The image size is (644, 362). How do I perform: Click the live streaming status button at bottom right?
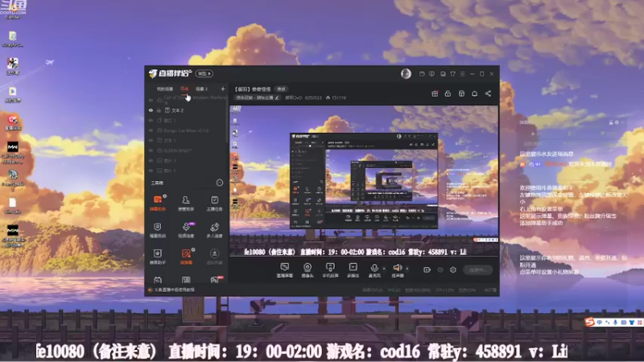[478, 269]
